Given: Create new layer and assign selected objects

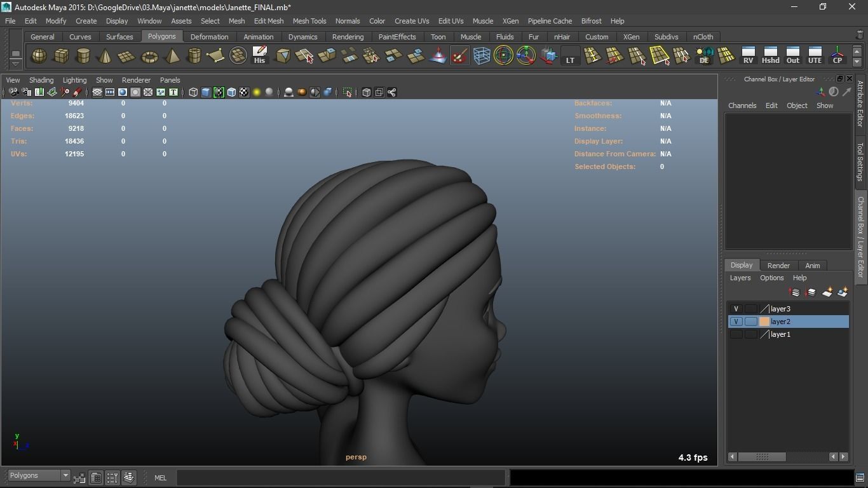Looking at the screenshot, I should (x=843, y=292).
